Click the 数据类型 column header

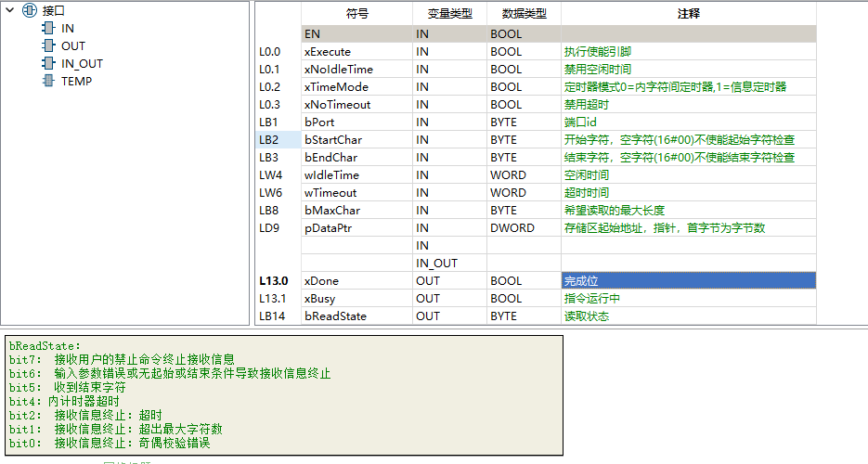coord(524,14)
